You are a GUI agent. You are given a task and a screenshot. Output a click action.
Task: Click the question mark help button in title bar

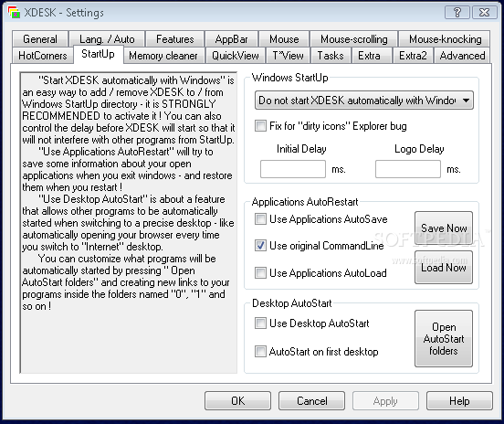[457, 13]
